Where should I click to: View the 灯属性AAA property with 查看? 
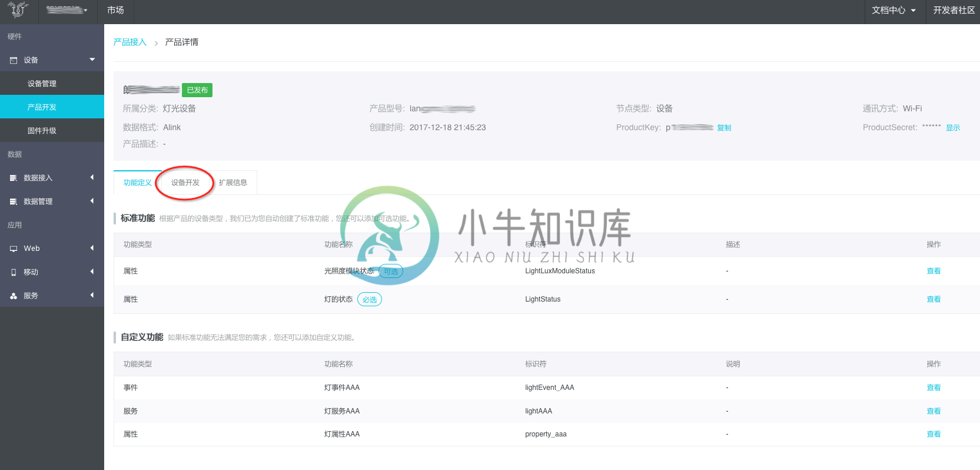tap(934, 434)
